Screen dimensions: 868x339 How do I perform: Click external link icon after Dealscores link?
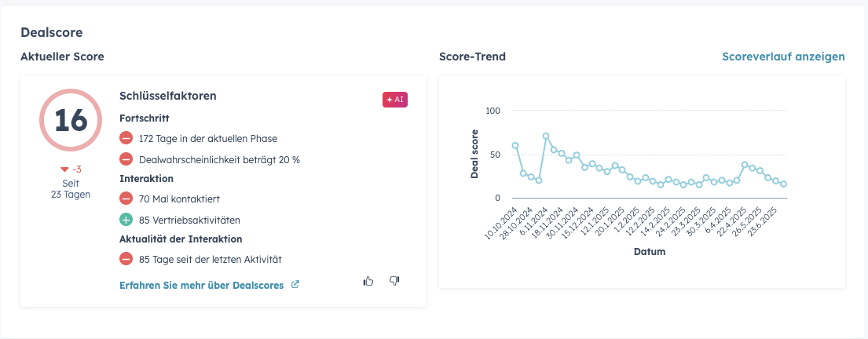(x=295, y=285)
